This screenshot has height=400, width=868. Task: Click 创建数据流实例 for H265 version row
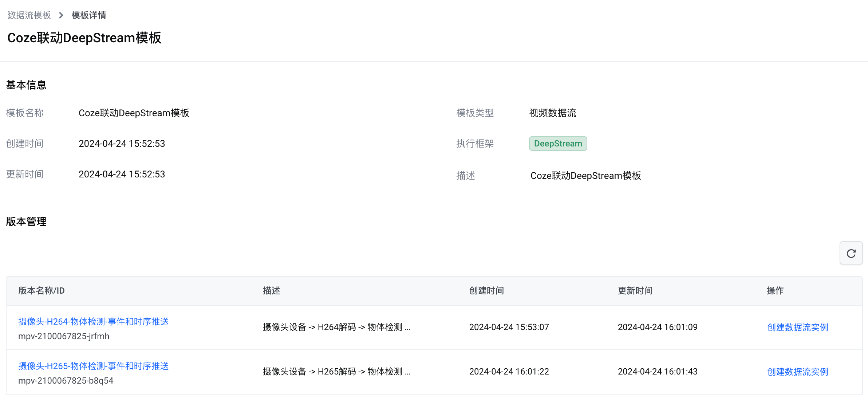798,372
